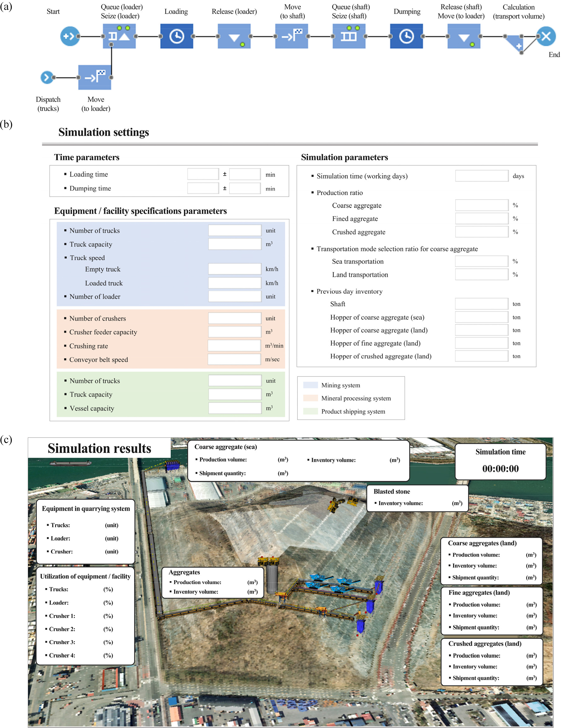Click the Product shipping system legend swatch
Image resolution: width=561 pixels, height=728 pixels.
(x=310, y=411)
